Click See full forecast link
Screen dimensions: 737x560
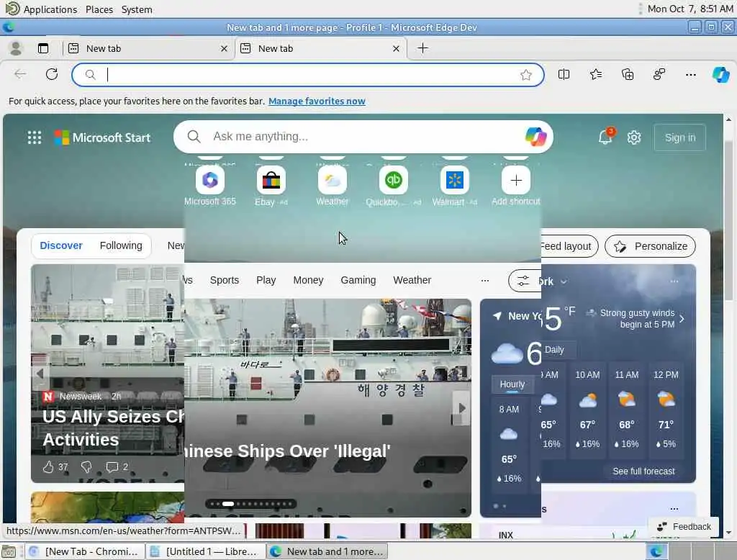[643, 471]
